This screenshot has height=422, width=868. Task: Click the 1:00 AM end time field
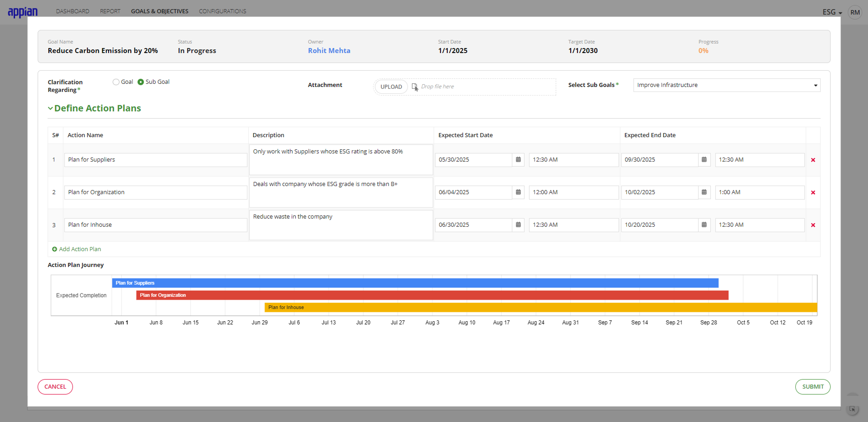[x=760, y=192]
